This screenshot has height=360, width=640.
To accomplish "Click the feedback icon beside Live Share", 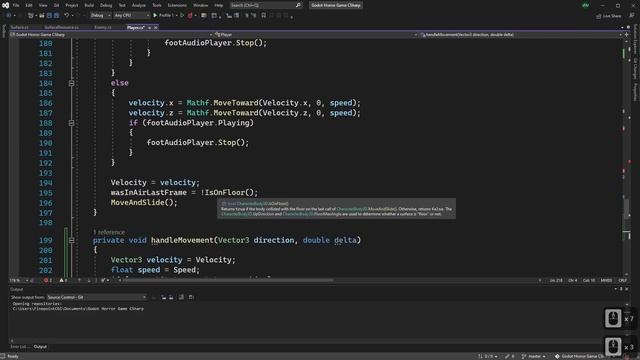I will pyautogui.click(x=631, y=16).
